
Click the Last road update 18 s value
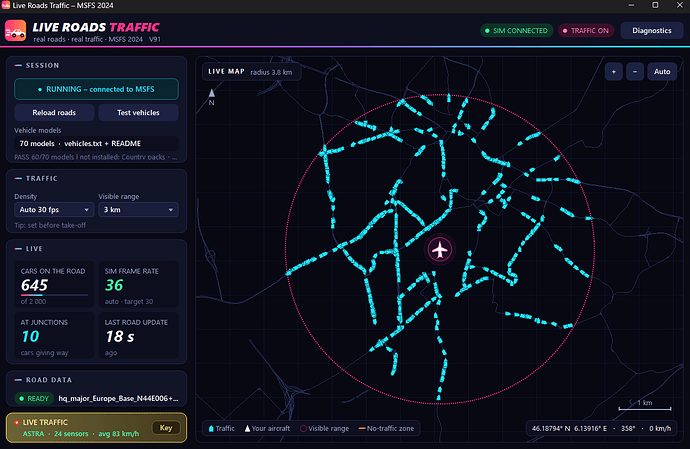click(x=120, y=336)
